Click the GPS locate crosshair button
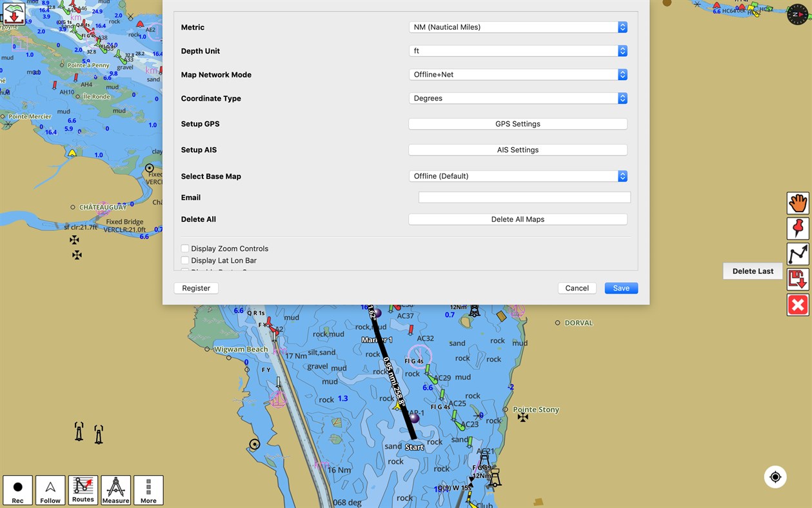This screenshot has width=812, height=508. click(775, 476)
